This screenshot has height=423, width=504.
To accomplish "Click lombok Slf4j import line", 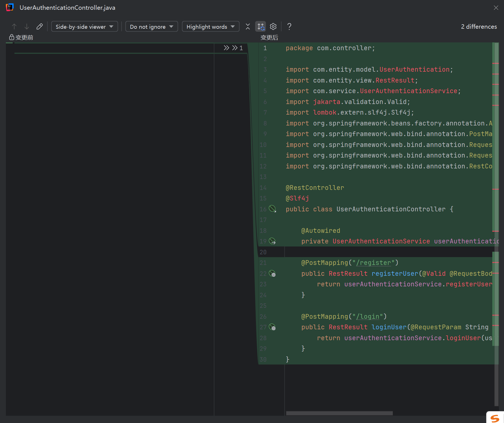I will tap(350, 112).
